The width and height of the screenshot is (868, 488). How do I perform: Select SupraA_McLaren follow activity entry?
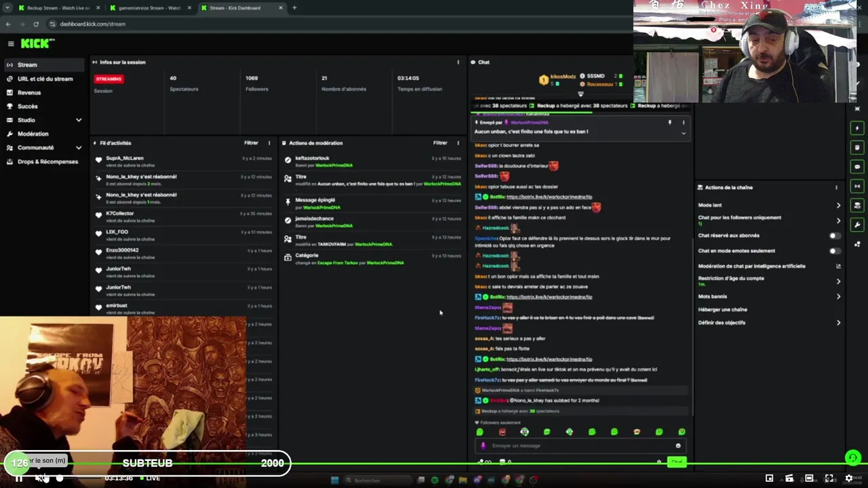tap(184, 161)
